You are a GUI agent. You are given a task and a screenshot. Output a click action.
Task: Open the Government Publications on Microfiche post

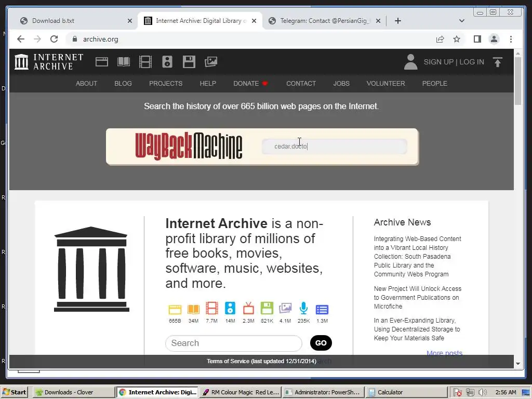click(417, 298)
